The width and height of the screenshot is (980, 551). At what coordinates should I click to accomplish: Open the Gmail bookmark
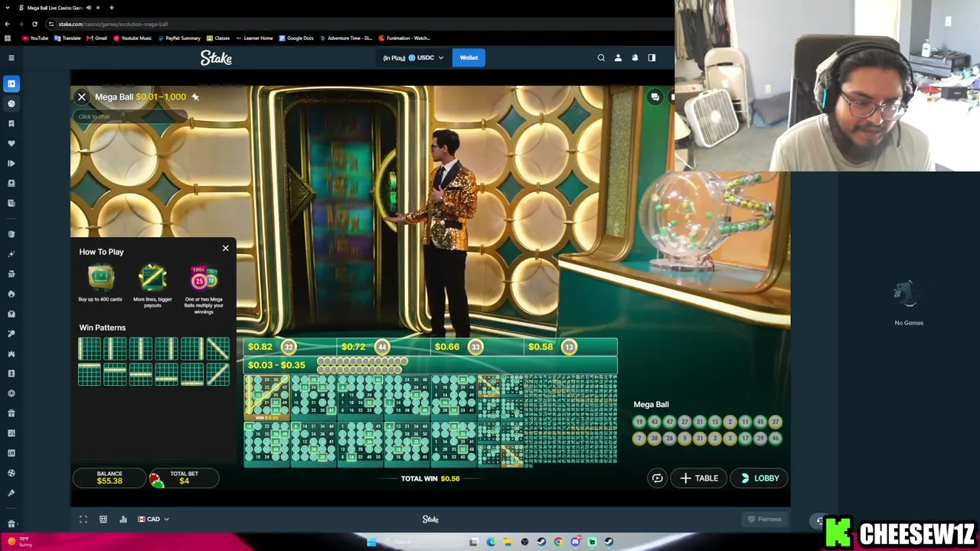97,37
